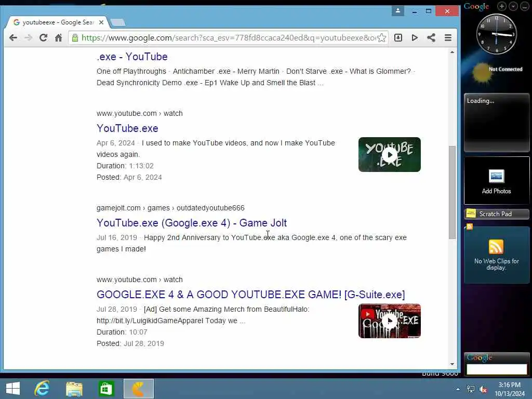This screenshot has height=399, width=532.
Task: Bookmark page with the star icon
Action: point(382,37)
